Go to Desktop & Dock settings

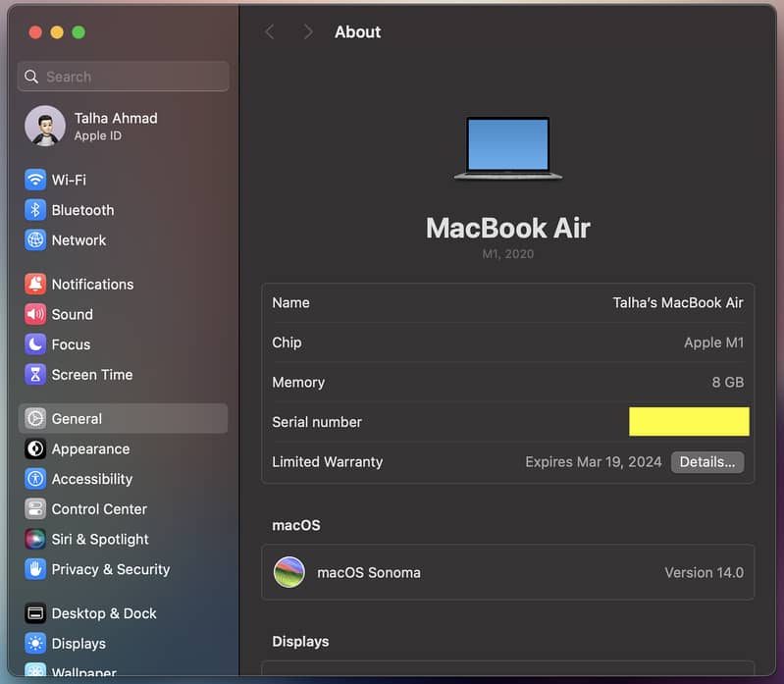(x=104, y=613)
